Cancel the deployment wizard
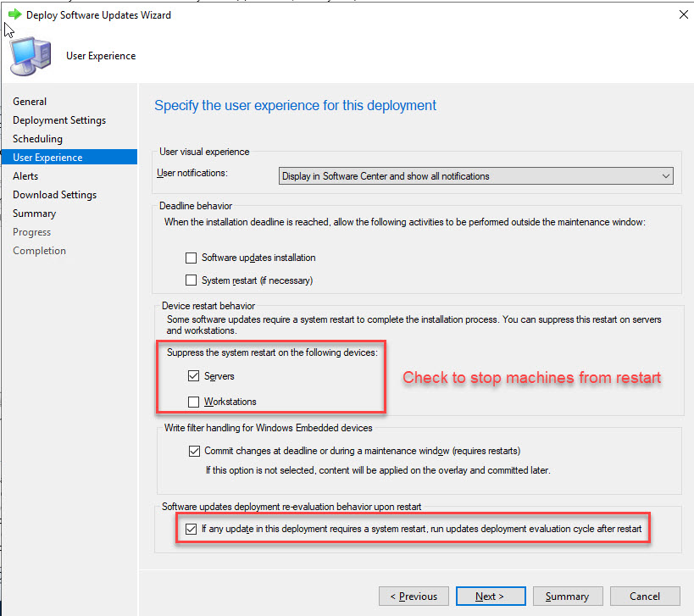This screenshot has width=694, height=616. pos(645,597)
